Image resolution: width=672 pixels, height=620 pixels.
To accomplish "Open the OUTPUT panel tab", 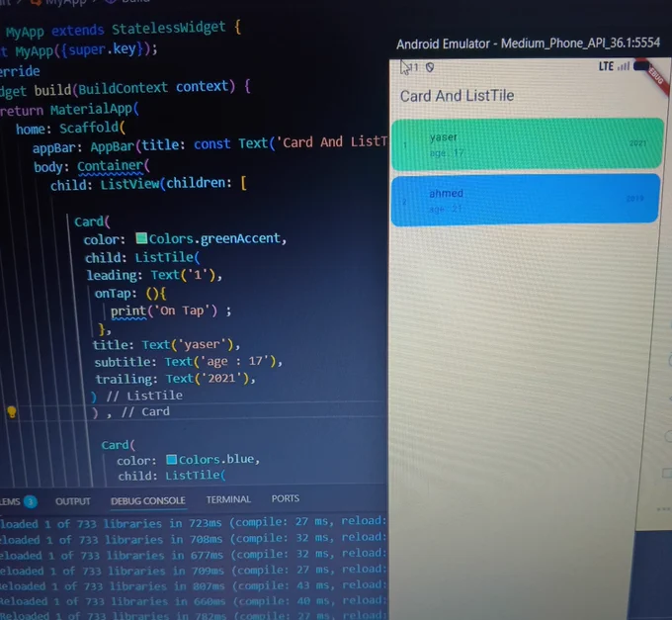I will pos(73,501).
